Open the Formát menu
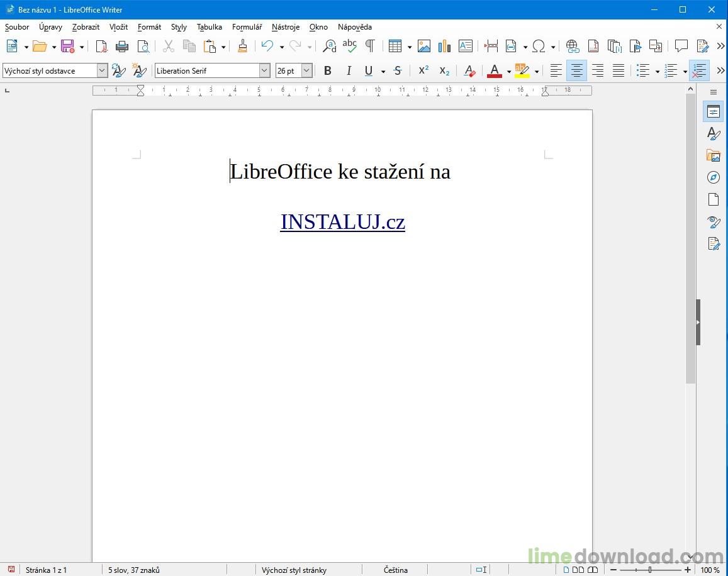728x576 pixels. [x=149, y=27]
